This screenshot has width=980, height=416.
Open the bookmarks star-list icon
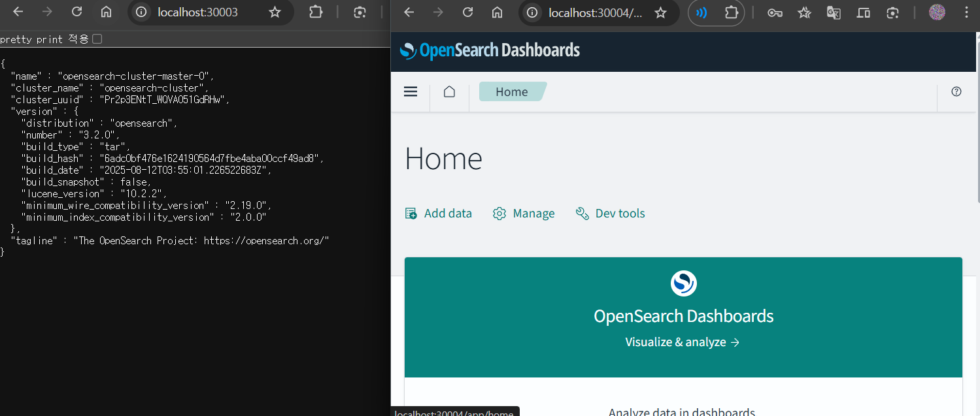(804, 12)
